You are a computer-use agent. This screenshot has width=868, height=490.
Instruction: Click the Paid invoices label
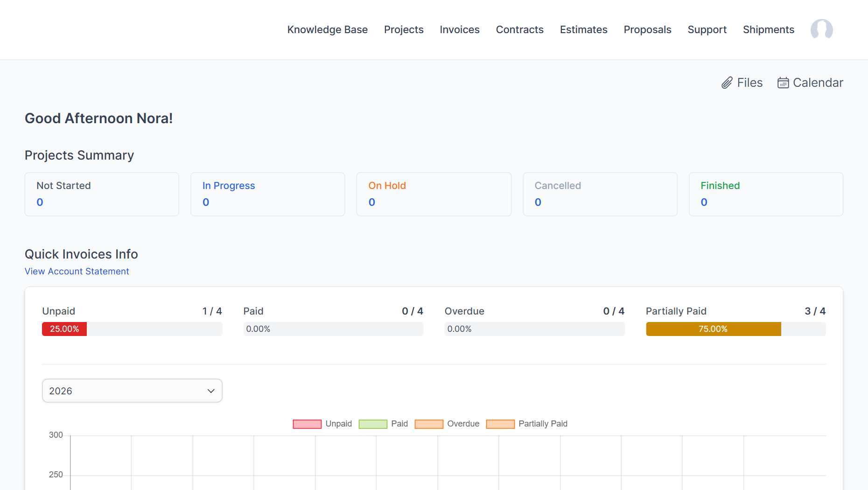point(253,311)
